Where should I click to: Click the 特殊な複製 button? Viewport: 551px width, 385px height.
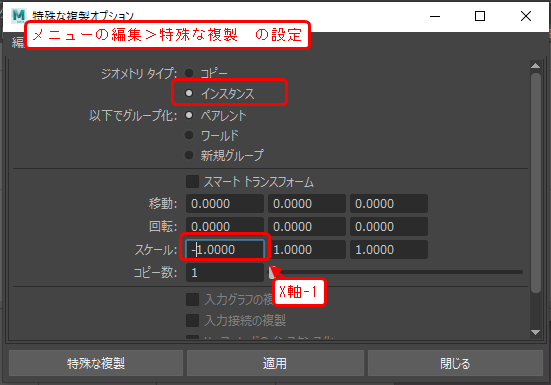tap(96, 363)
